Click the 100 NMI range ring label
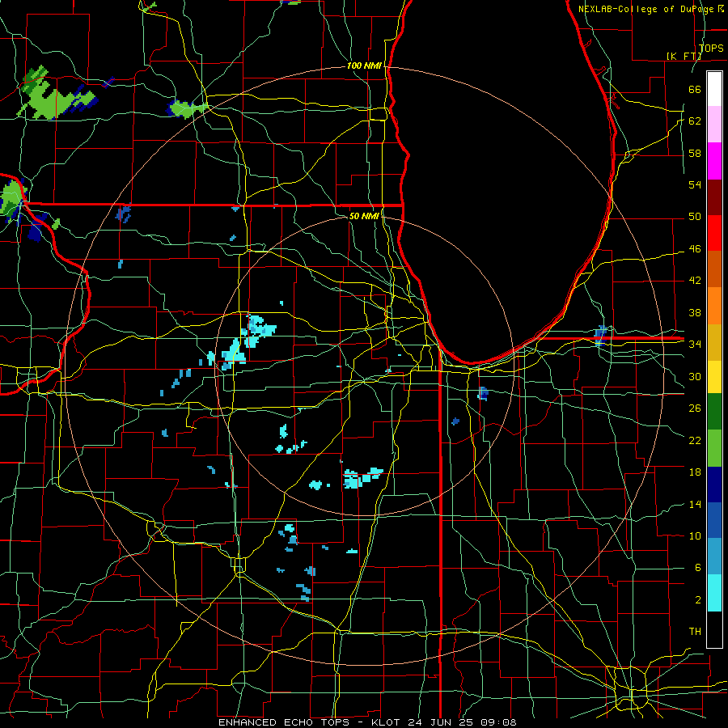 click(x=364, y=66)
